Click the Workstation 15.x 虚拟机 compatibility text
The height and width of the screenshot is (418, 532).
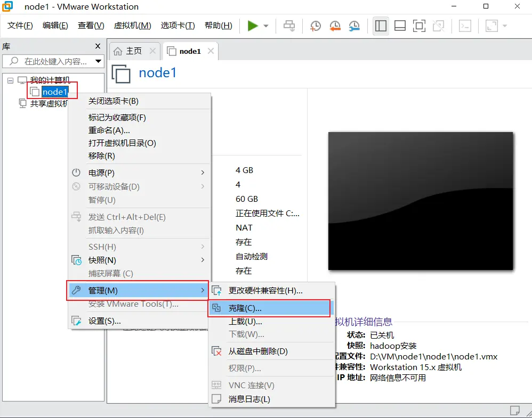pyautogui.click(x=416, y=367)
